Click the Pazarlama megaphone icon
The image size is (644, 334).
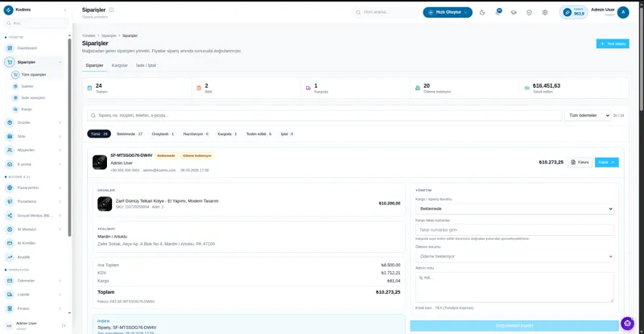(x=10, y=202)
